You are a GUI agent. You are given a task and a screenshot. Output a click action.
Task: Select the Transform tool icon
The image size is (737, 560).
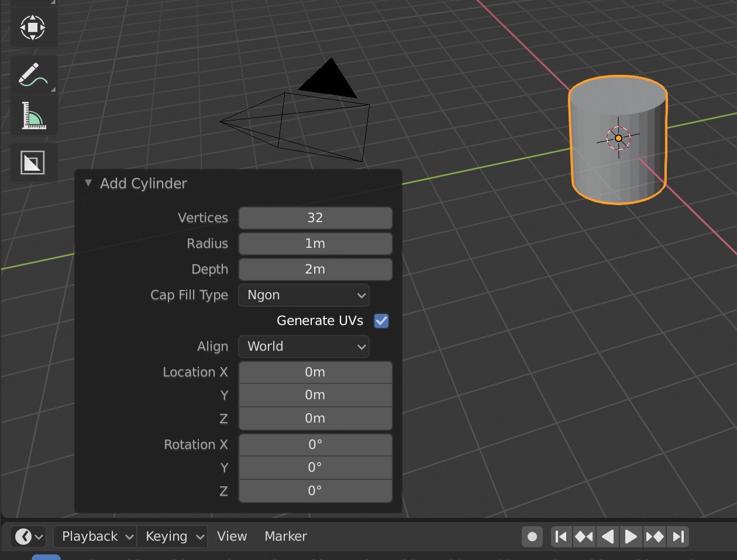pyautogui.click(x=33, y=27)
